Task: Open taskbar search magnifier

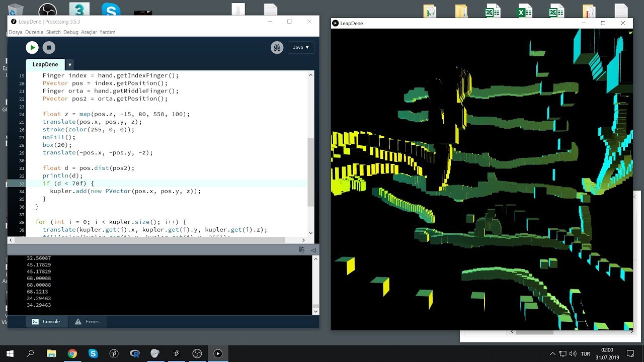Action: coord(30,353)
